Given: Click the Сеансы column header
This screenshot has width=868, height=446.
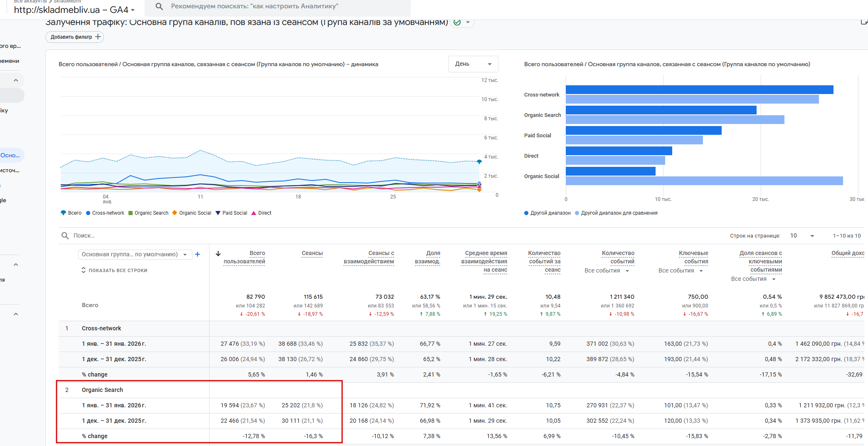Looking at the screenshot, I should (x=312, y=253).
